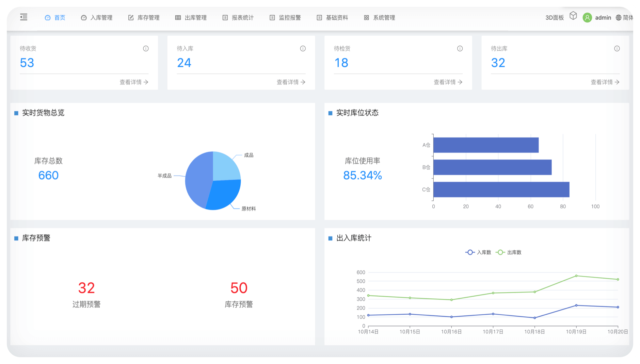Collapse the sidebar with the menu fold icon
The width and height of the screenshot is (640, 364).
(x=24, y=17)
